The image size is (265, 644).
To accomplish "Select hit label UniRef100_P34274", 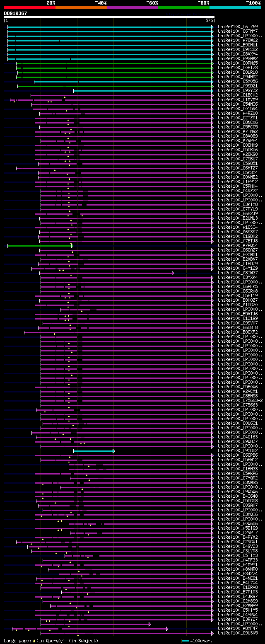I will tap(238, 574).
